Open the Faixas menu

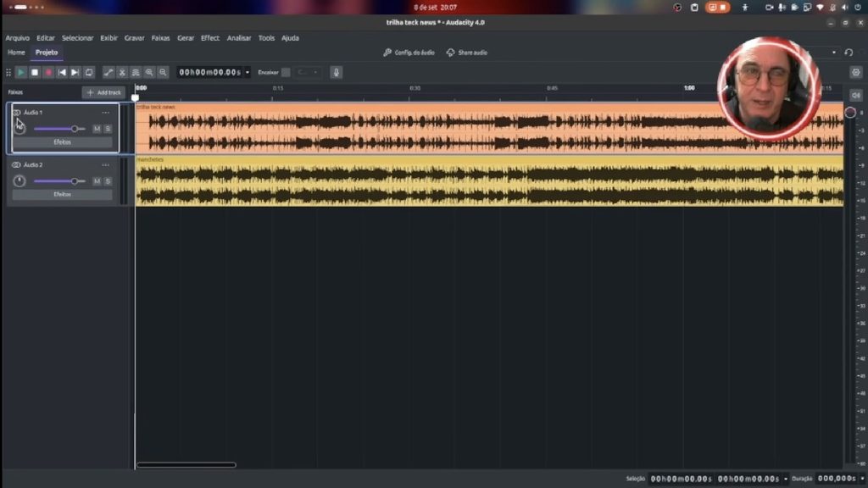(160, 38)
